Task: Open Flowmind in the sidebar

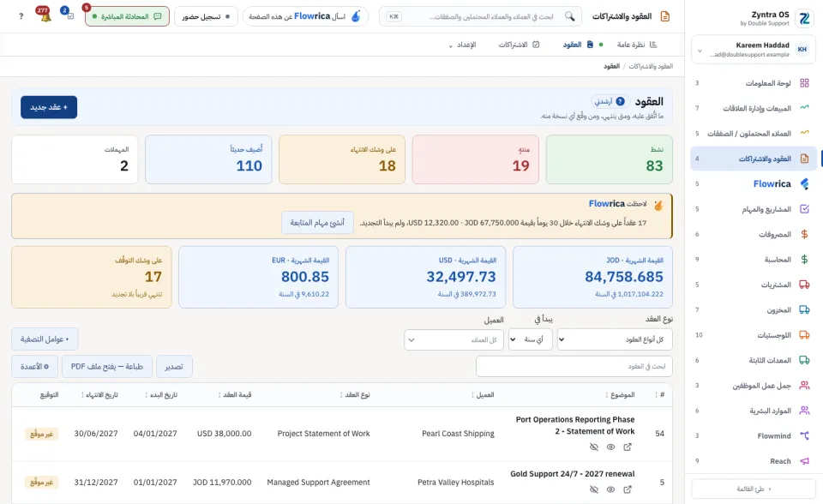Action: pyautogui.click(x=754, y=435)
